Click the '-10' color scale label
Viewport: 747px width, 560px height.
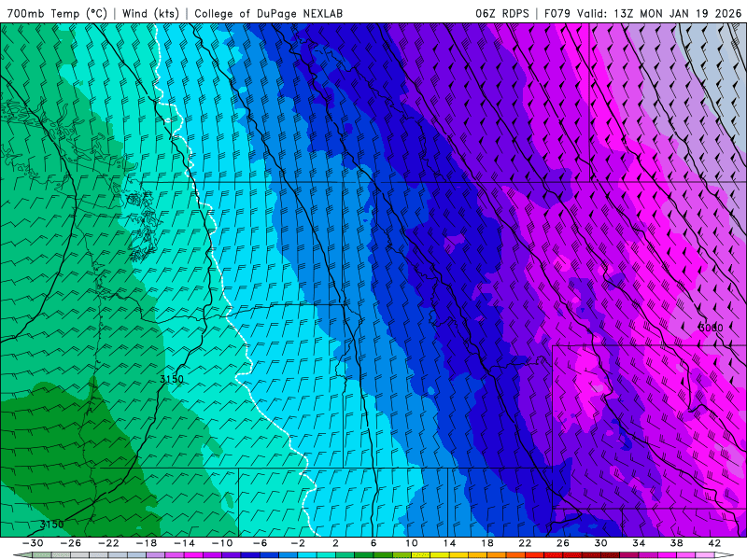point(222,543)
